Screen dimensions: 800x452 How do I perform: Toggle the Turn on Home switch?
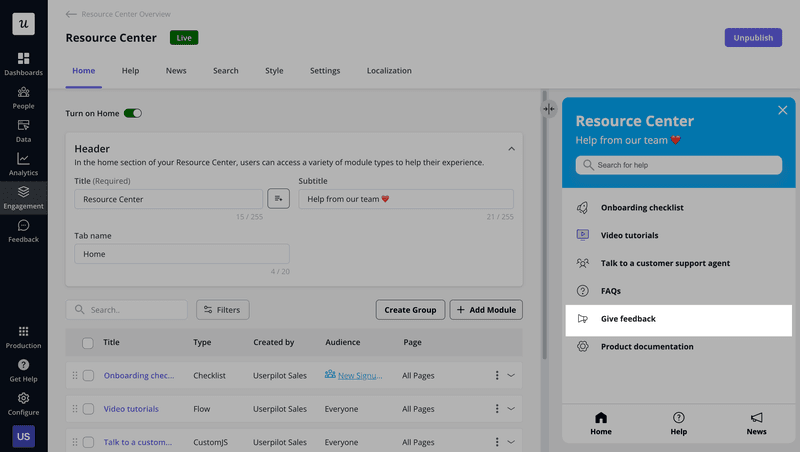132,113
